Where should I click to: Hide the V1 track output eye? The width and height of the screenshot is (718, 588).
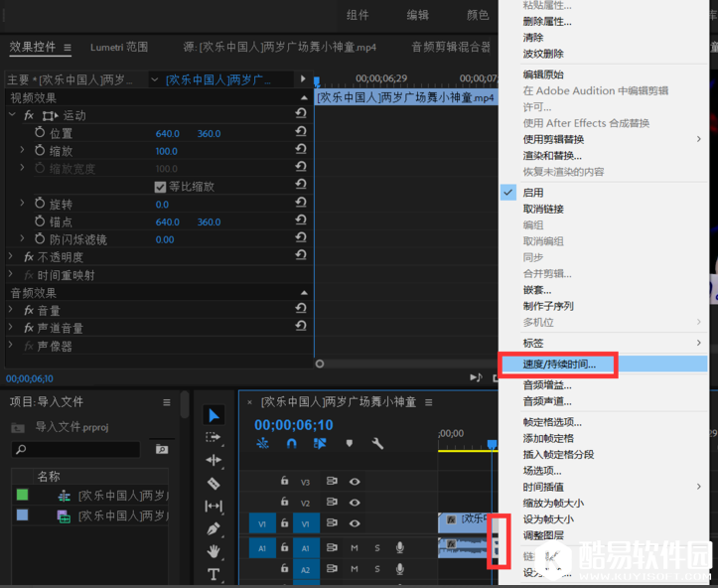pyautogui.click(x=355, y=523)
